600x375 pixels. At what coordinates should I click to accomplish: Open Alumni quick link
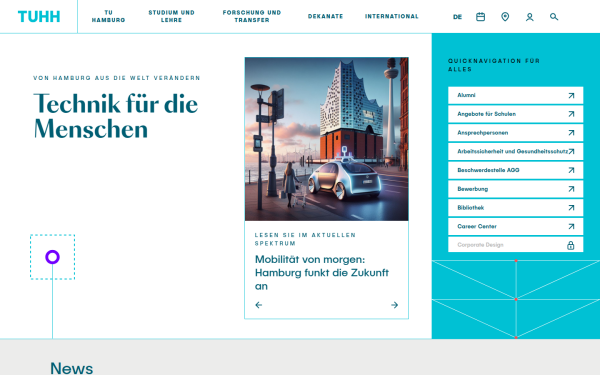[x=515, y=95]
